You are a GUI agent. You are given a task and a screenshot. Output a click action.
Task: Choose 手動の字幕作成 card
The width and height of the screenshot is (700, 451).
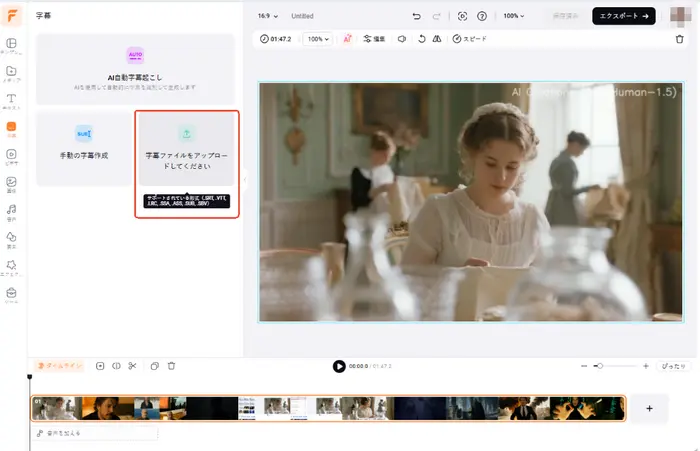84,149
